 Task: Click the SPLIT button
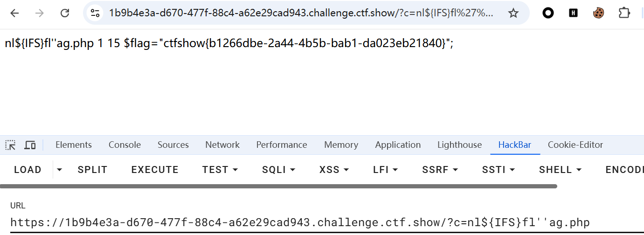point(92,170)
